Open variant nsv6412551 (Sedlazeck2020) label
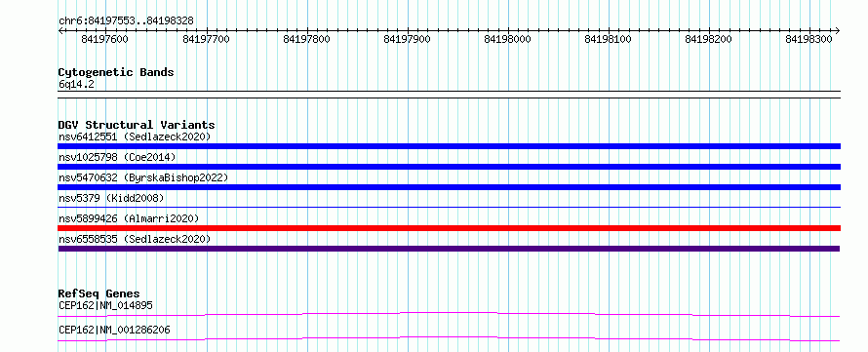This screenshot has width=868, height=352. click(x=135, y=137)
